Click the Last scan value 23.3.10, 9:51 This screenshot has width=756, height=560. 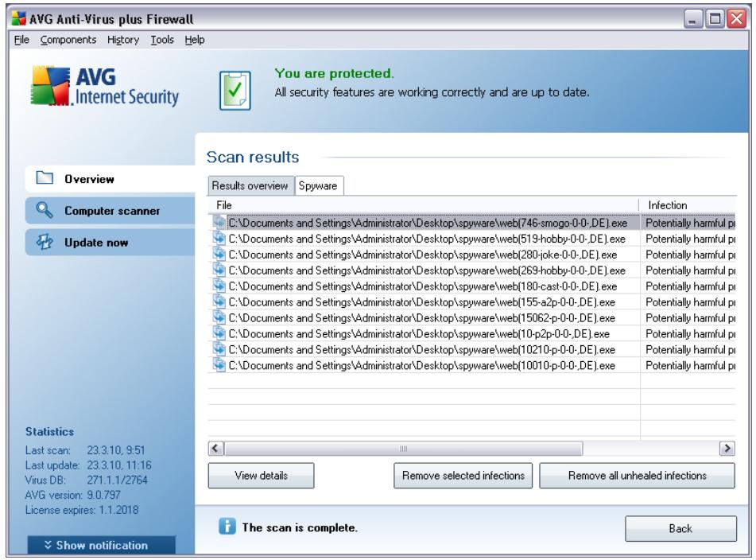pyautogui.click(x=116, y=450)
